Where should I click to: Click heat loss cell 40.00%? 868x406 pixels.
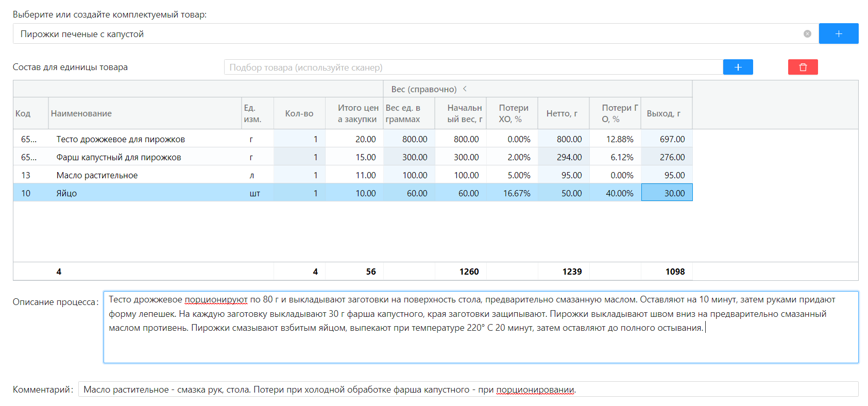click(x=615, y=193)
